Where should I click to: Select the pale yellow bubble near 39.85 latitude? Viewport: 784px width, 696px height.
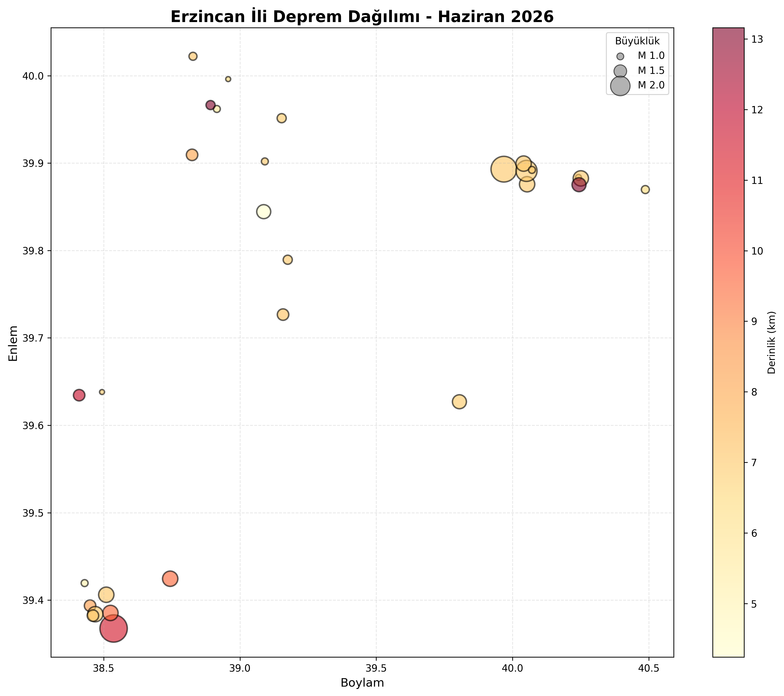(x=264, y=211)
